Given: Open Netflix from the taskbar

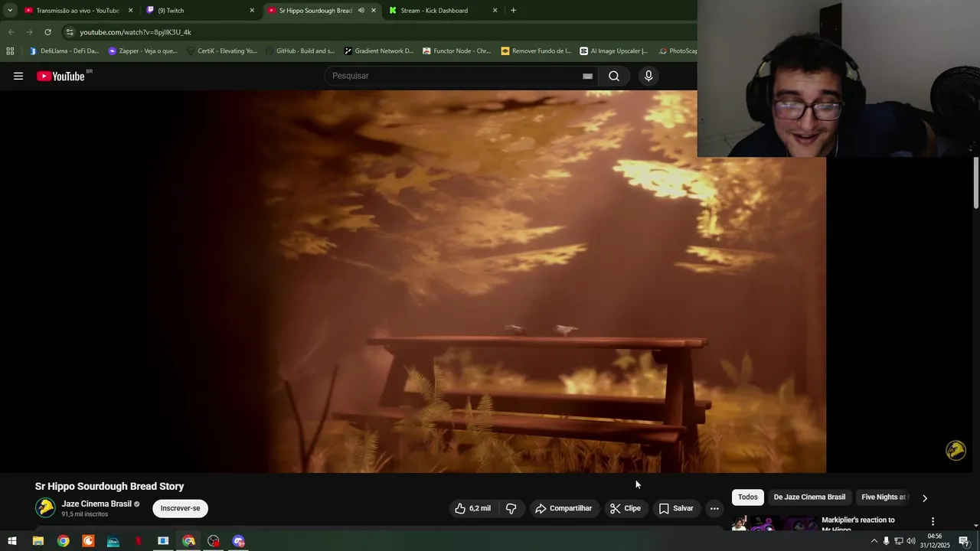Looking at the screenshot, I should [139, 541].
